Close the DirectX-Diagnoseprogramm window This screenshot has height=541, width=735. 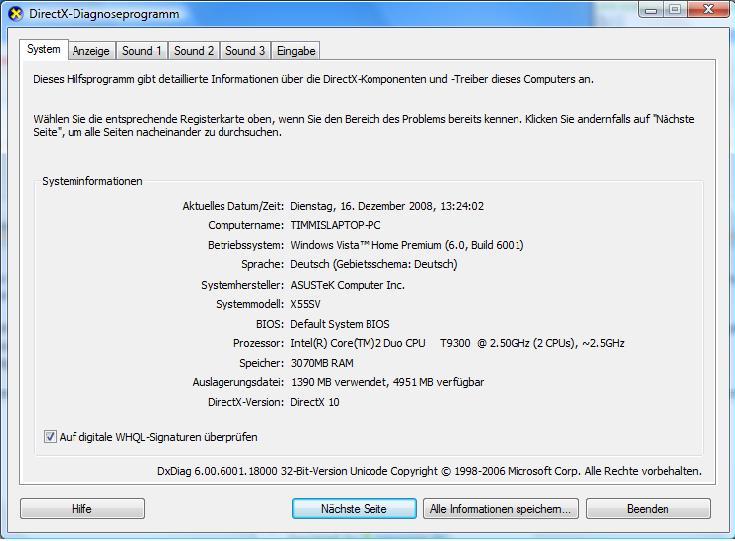coord(708,10)
